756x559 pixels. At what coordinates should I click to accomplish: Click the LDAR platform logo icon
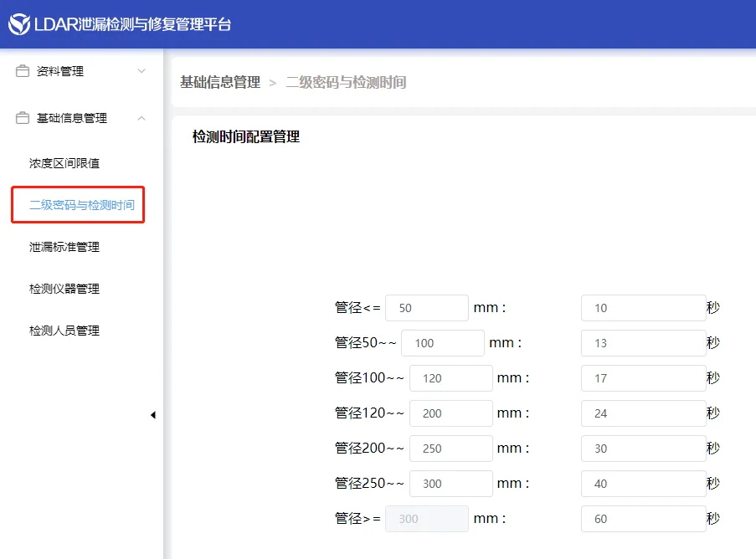(19, 24)
